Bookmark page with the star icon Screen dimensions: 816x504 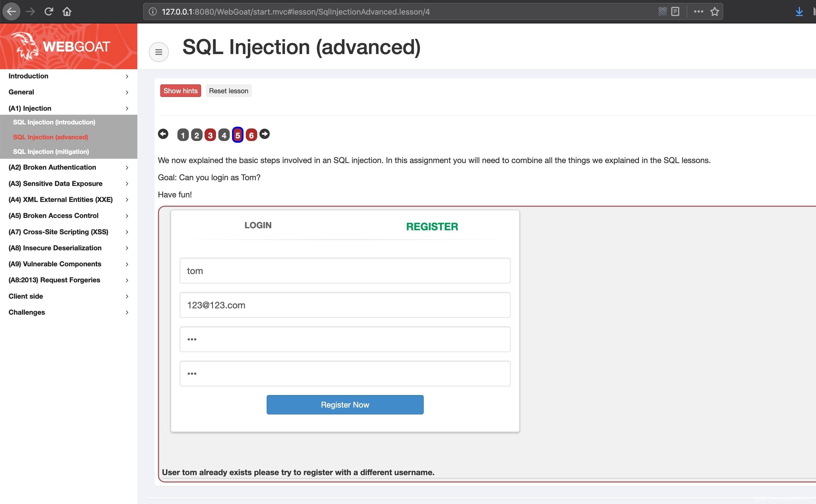click(714, 12)
